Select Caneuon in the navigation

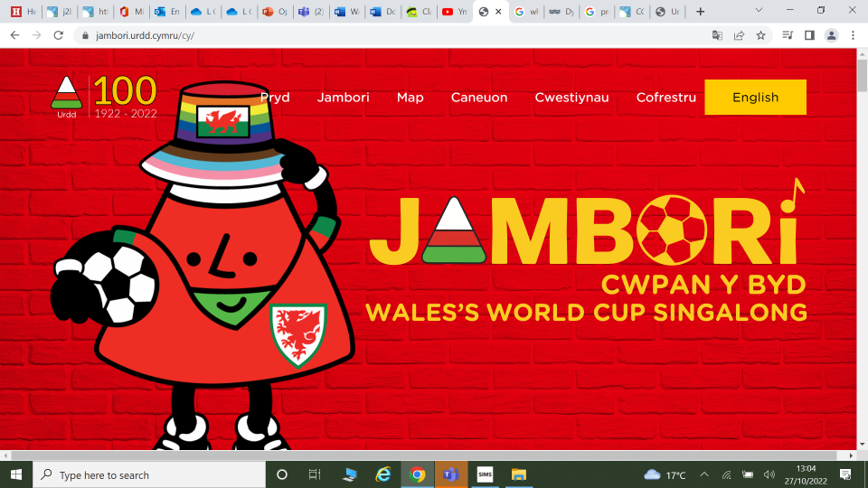[479, 98]
